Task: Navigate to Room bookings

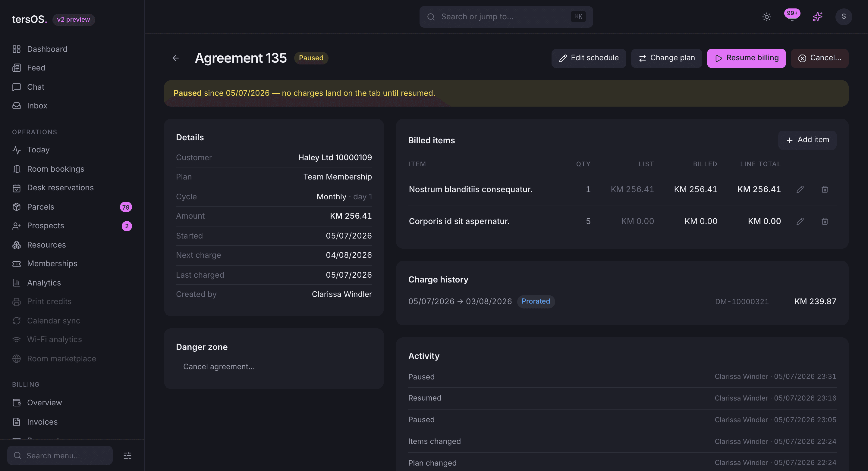Action: [x=72, y=169]
